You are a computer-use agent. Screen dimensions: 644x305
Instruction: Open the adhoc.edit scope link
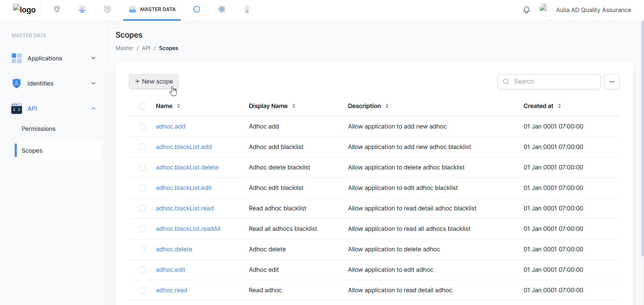171,270
